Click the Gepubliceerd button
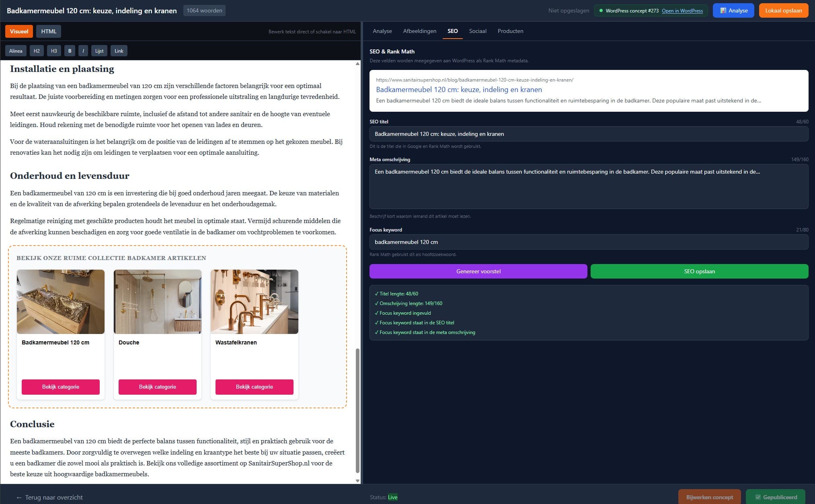Viewport: 815px width, 504px height. (776, 497)
